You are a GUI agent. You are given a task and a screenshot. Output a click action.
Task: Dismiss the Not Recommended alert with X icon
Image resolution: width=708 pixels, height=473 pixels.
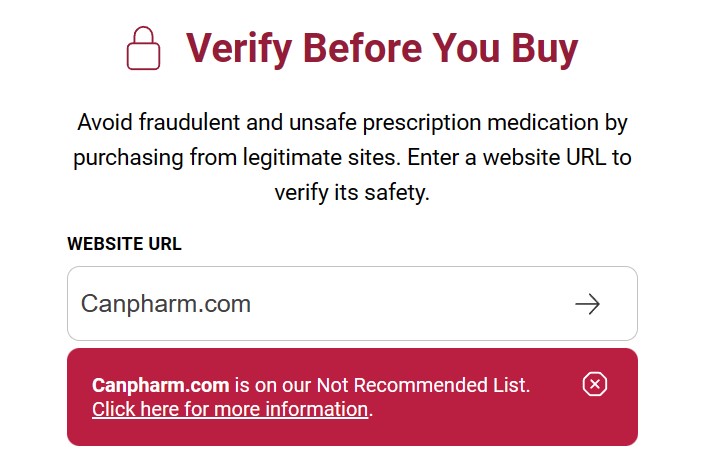point(595,384)
